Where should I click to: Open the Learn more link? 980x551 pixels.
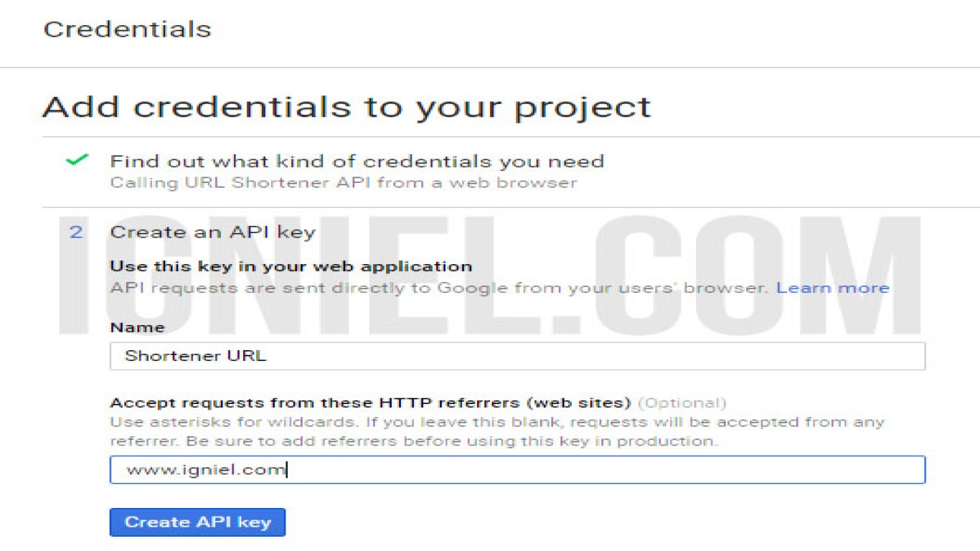pos(833,288)
